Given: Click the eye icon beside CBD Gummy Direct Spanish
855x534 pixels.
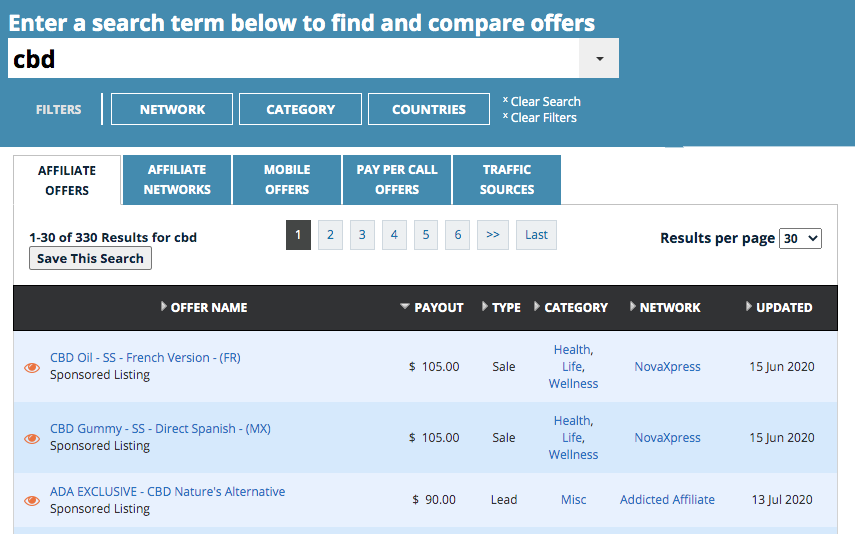Looking at the screenshot, I should coord(32,438).
